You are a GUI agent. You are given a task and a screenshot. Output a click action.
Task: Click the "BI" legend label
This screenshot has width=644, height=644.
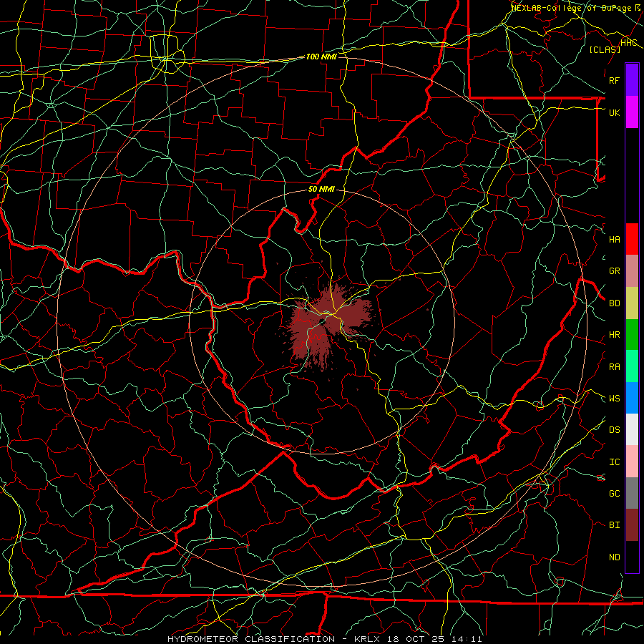(614, 525)
